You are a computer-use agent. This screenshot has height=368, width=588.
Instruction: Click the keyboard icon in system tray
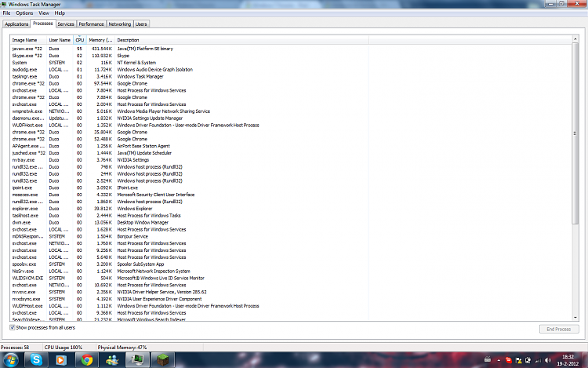click(488, 359)
